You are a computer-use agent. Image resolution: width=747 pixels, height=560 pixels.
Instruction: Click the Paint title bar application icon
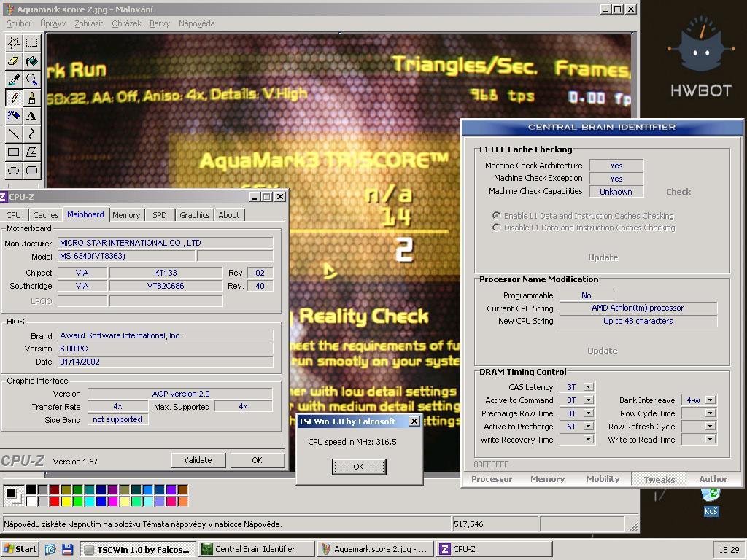(9, 9)
